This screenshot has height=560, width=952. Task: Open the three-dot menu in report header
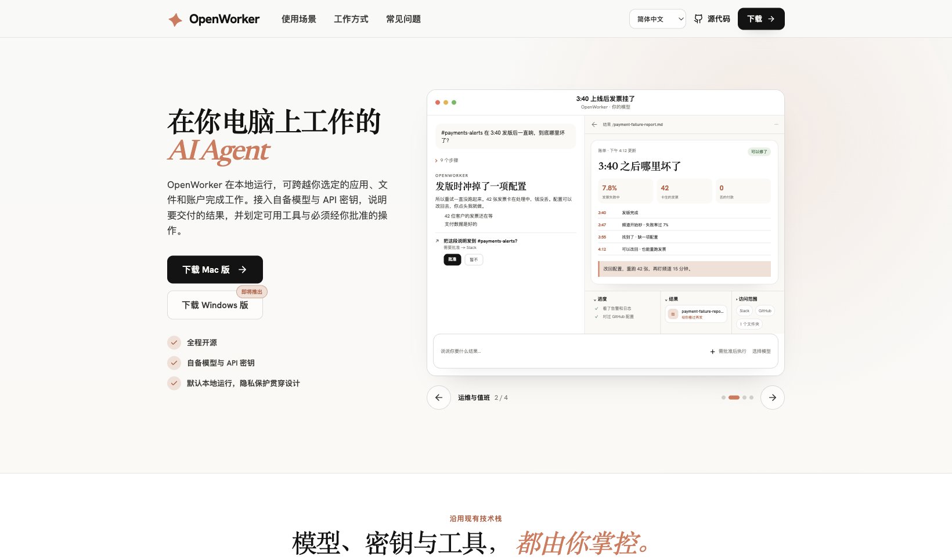click(x=776, y=124)
